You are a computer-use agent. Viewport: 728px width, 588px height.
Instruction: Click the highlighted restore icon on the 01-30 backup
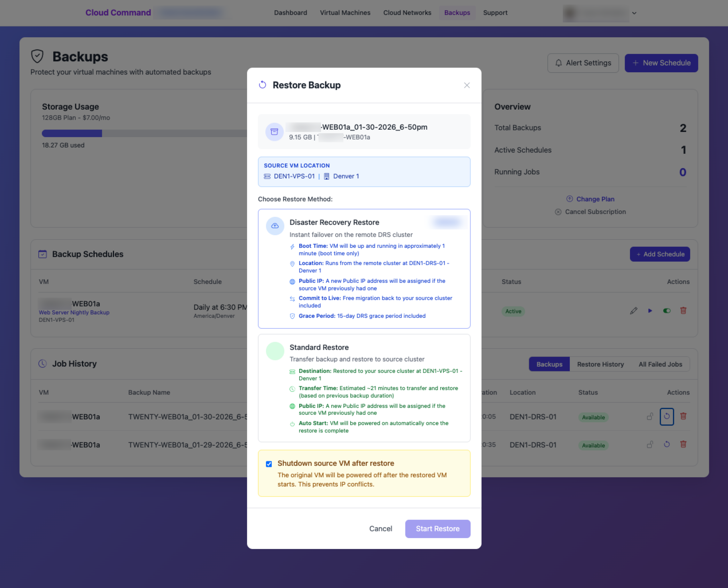click(x=667, y=416)
